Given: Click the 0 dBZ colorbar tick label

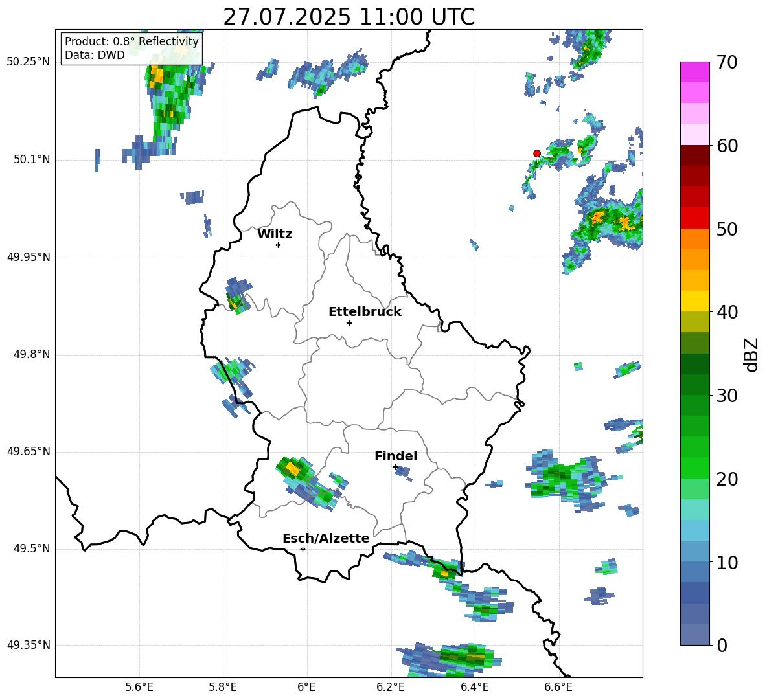Looking at the screenshot, I should [x=722, y=645].
